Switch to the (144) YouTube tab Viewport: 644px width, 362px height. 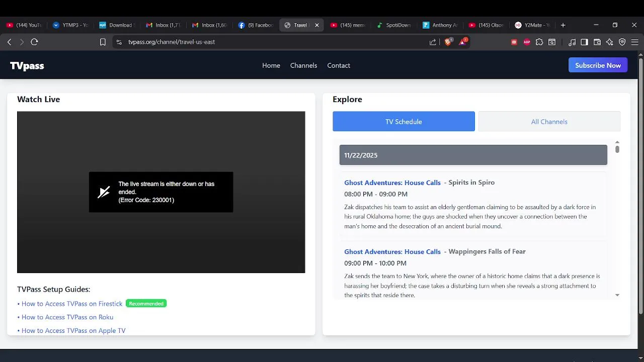pyautogui.click(x=24, y=25)
